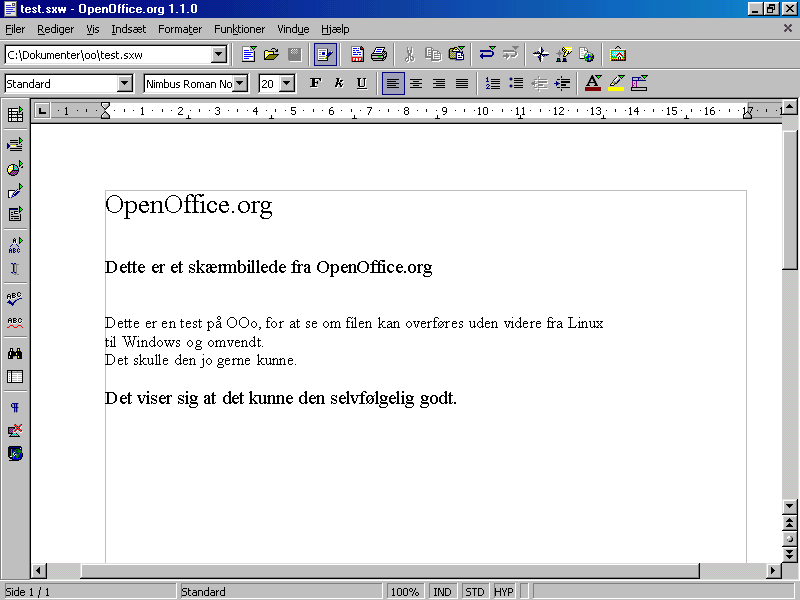
Task: Open file folder icon
Action: tap(271, 54)
